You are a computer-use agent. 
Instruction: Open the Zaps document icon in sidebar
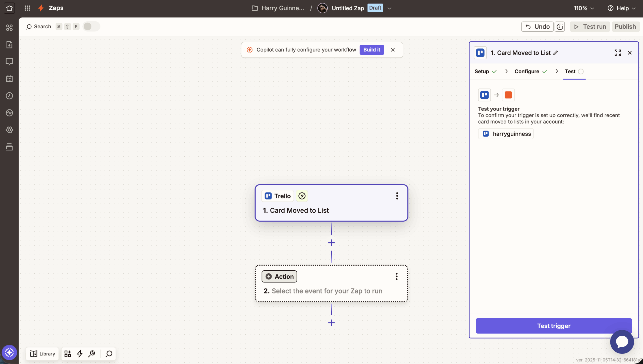point(9,45)
